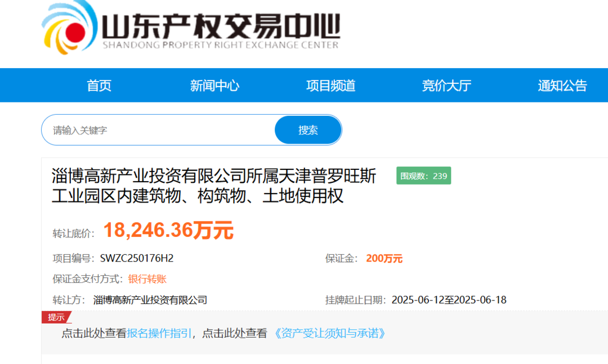Open the 竞价大厅 navigation item
Image resolution: width=608 pixels, height=364 pixels.
click(x=446, y=86)
